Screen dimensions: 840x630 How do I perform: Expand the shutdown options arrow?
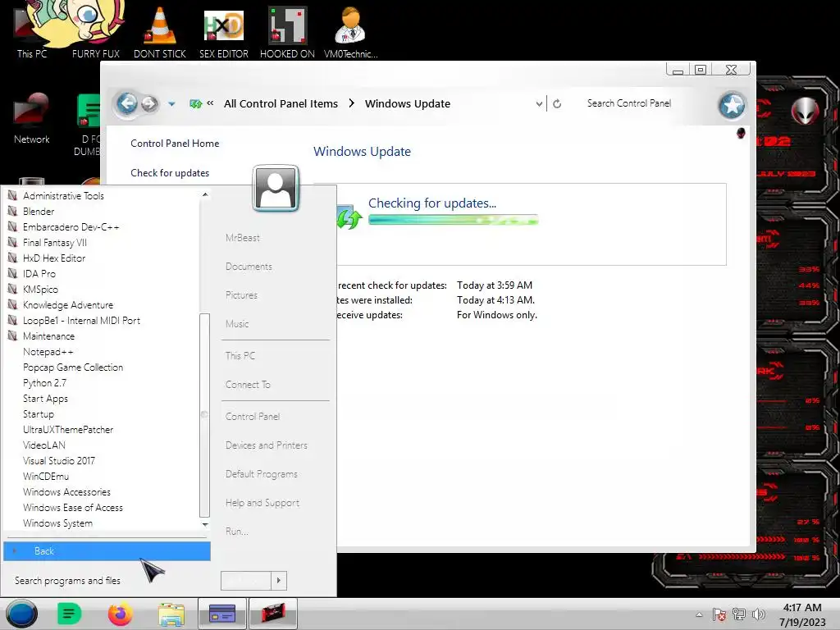click(279, 580)
